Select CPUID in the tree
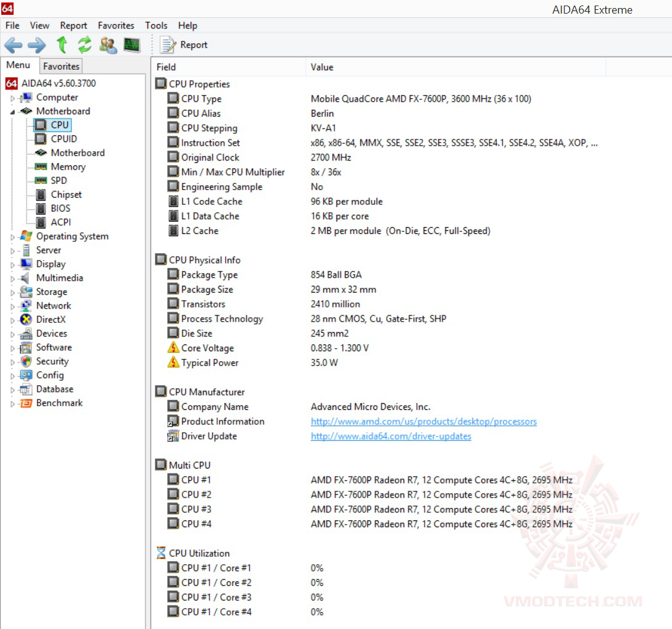 click(x=64, y=139)
